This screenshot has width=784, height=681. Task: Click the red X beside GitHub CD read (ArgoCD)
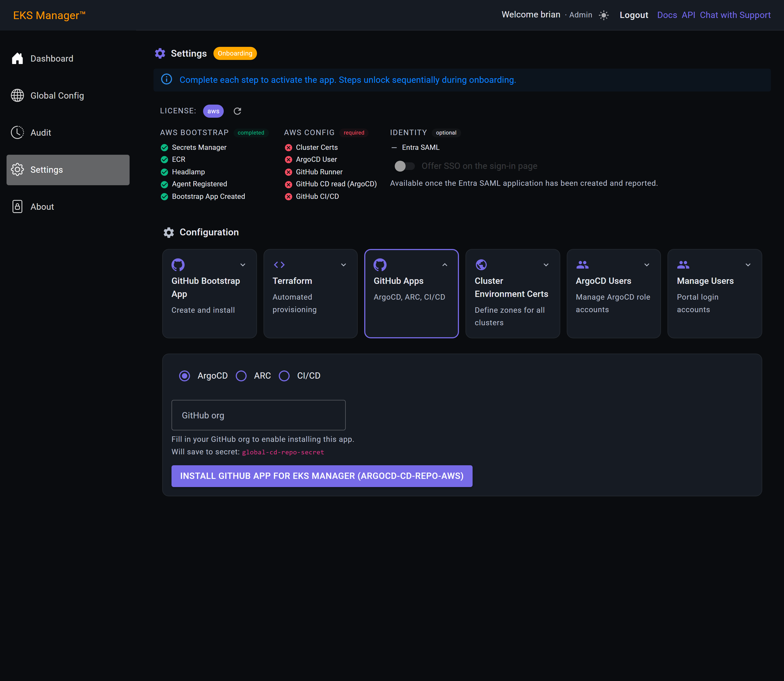[x=289, y=184]
